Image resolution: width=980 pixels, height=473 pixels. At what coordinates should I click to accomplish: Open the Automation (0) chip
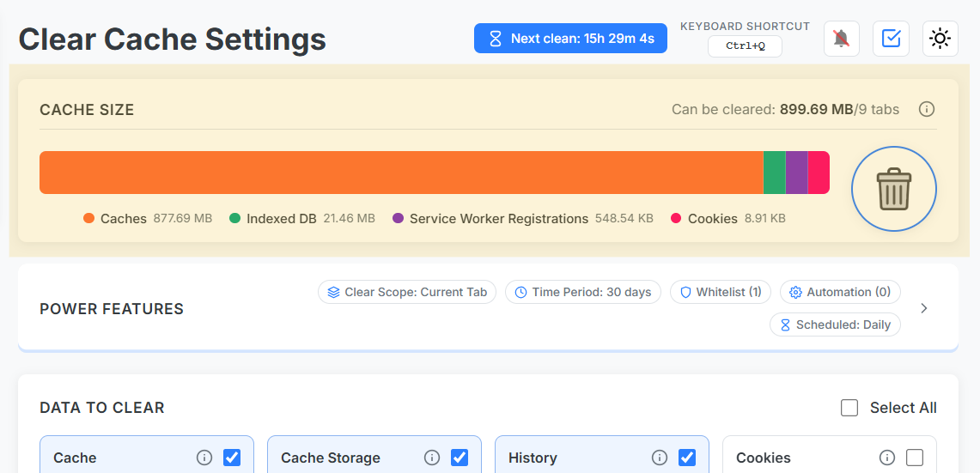coord(840,292)
